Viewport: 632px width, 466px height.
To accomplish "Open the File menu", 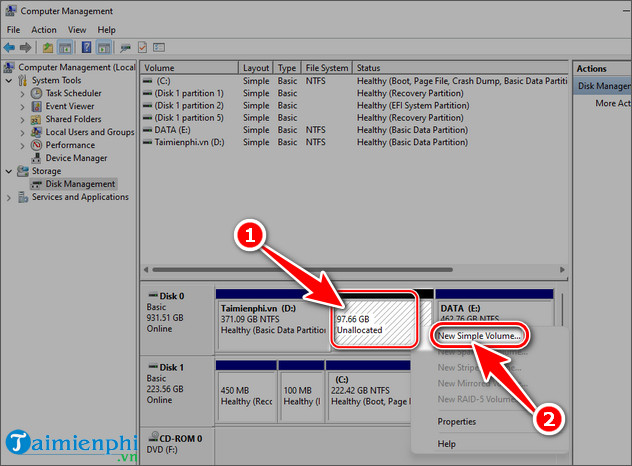I will coord(13,30).
